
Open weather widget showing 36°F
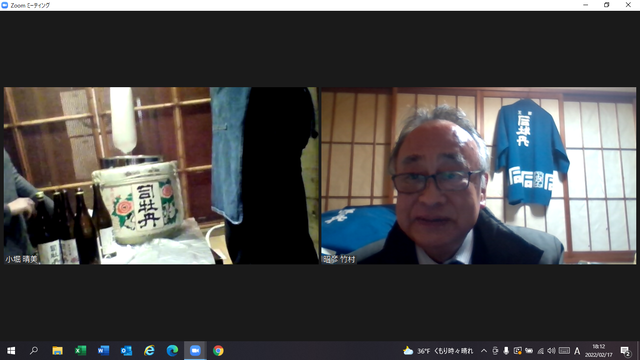(x=438, y=351)
